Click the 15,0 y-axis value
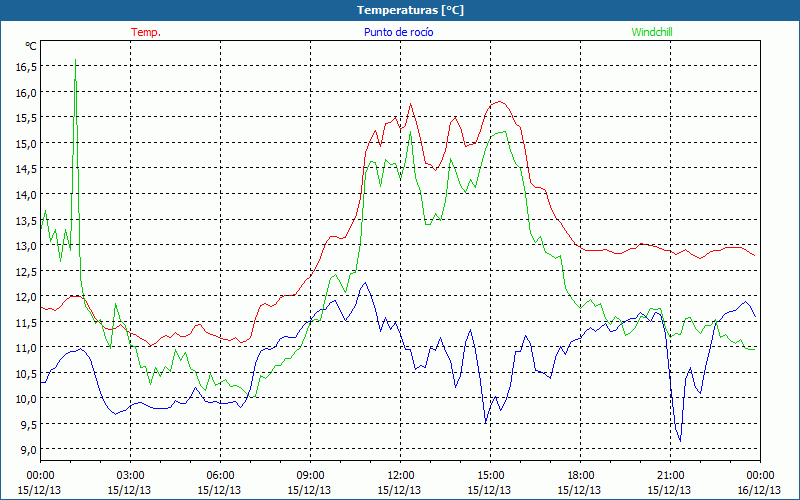 26,143
